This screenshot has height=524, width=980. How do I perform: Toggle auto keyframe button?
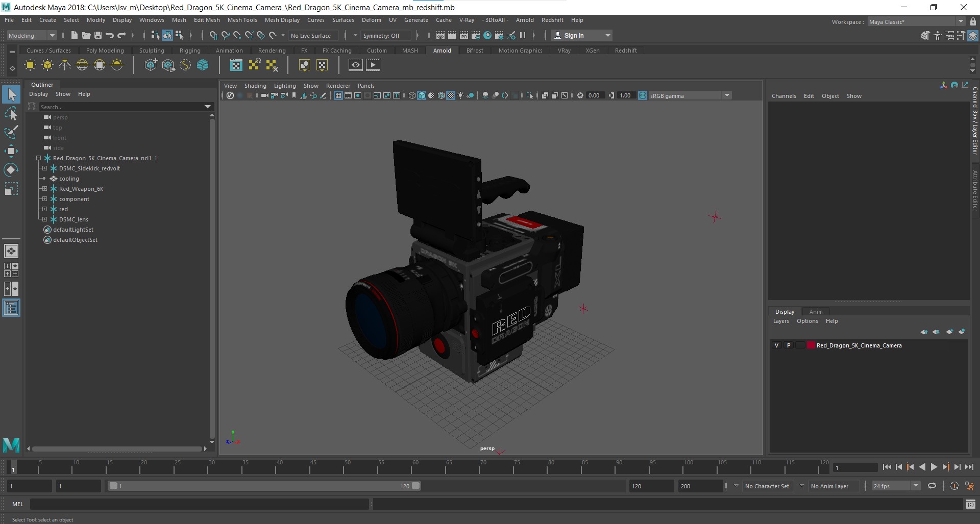pos(954,486)
